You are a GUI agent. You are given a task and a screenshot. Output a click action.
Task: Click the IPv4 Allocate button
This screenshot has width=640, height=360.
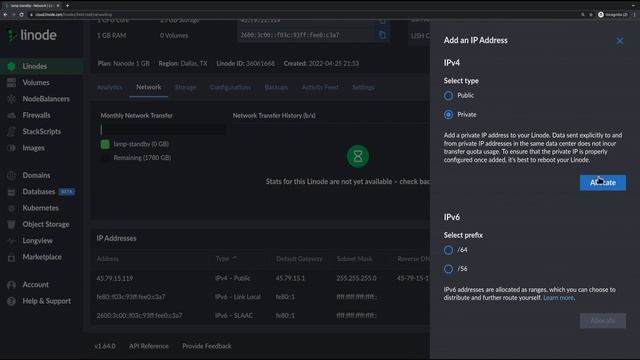(602, 182)
